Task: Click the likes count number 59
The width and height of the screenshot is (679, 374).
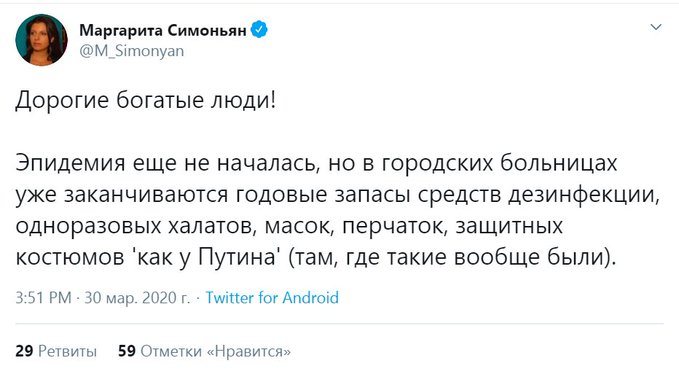Action: [127, 351]
